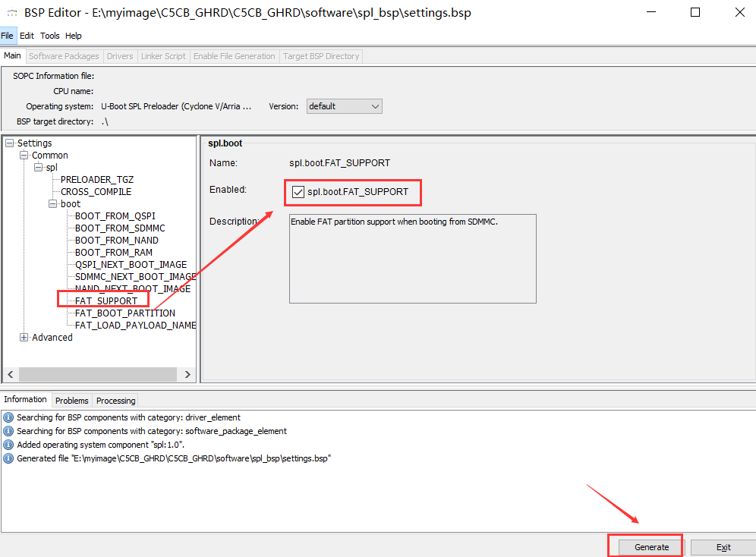The width and height of the screenshot is (756, 557).
Task: Select CROSS_COMPILE in the settings tree
Action: tap(96, 192)
